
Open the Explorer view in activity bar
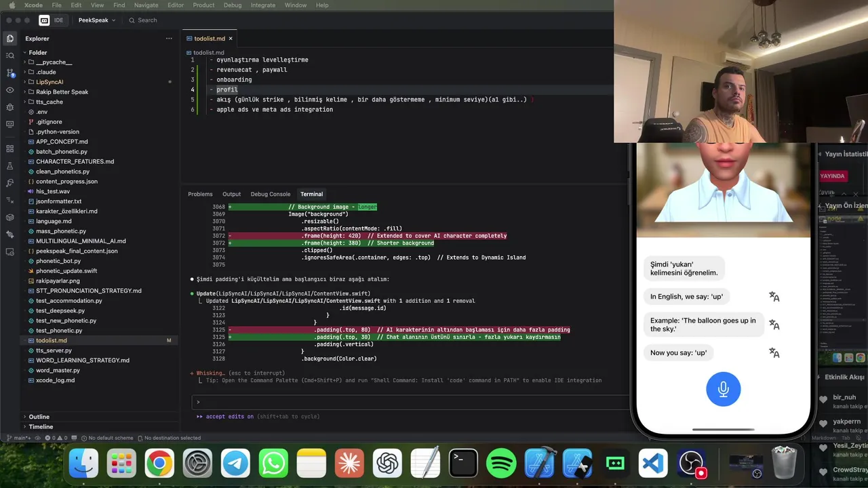(9, 39)
